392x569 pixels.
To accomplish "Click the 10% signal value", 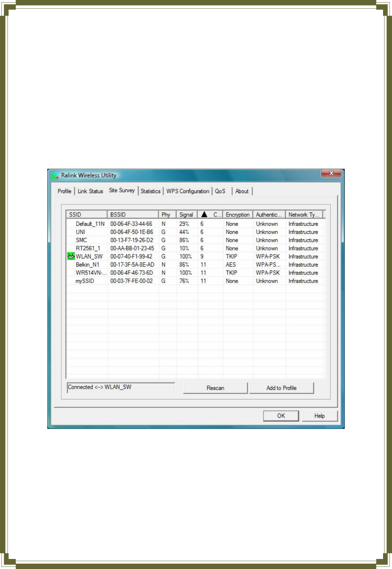I will [x=184, y=248].
